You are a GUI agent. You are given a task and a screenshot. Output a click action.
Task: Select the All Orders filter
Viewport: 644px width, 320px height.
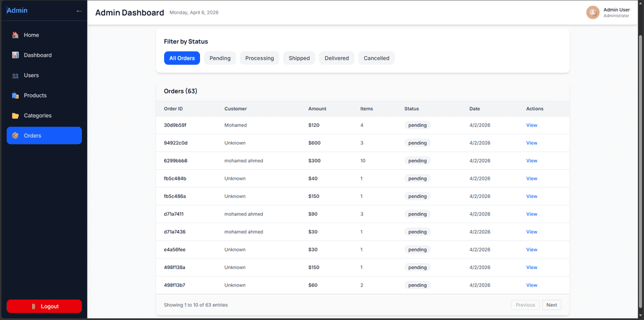click(182, 58)
